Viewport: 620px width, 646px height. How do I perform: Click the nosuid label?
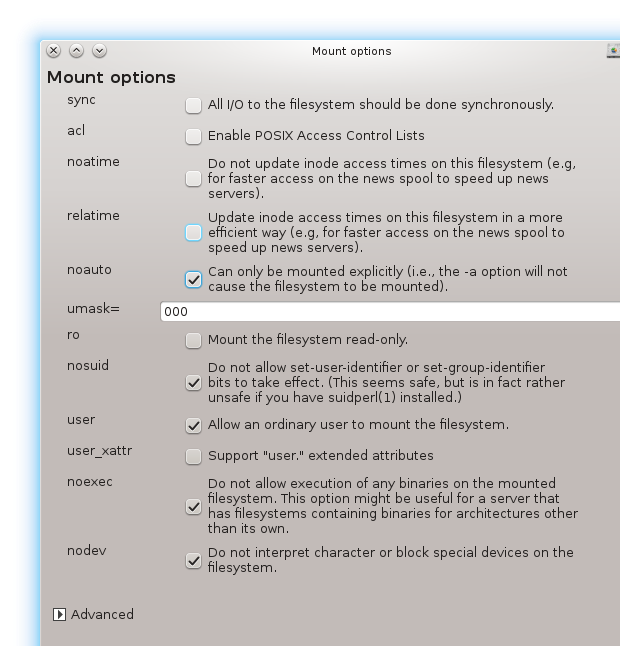click(x=88, y=365)
